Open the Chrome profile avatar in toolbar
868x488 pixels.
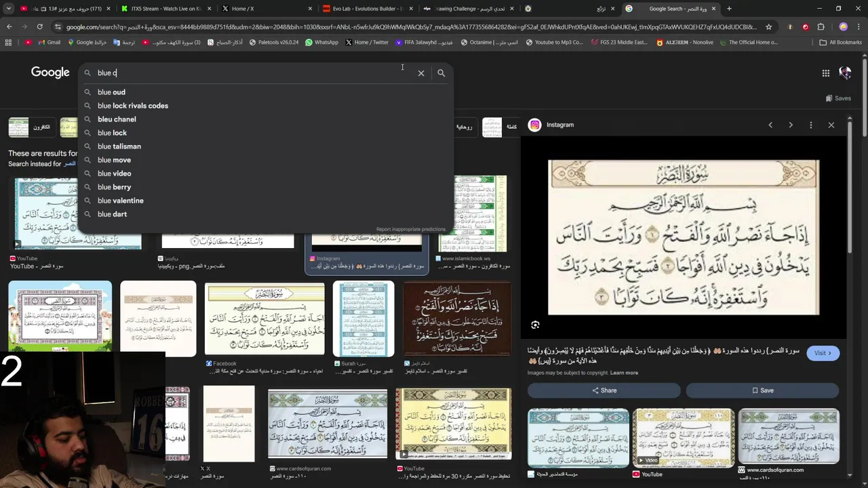(x=843, y=27)
